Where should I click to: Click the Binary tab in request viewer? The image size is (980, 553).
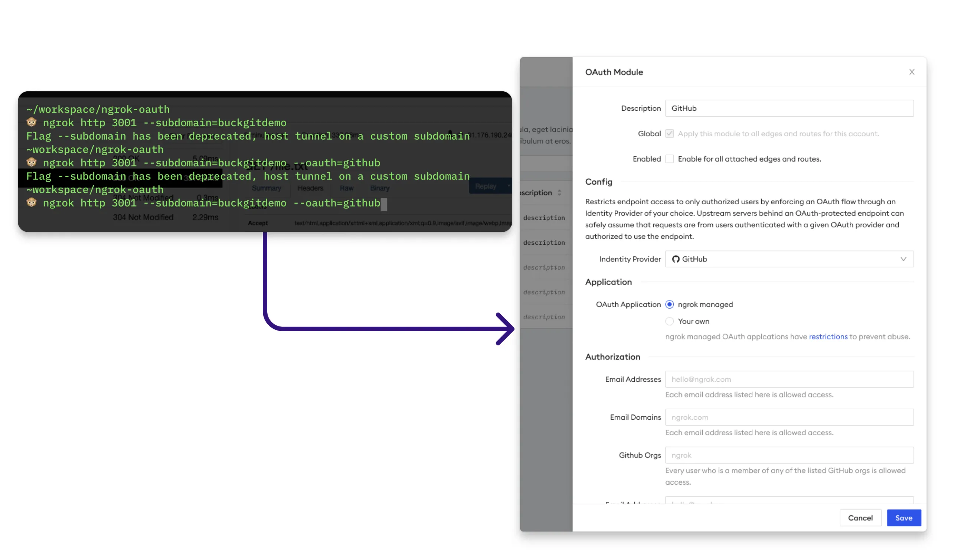pos(379,187)
